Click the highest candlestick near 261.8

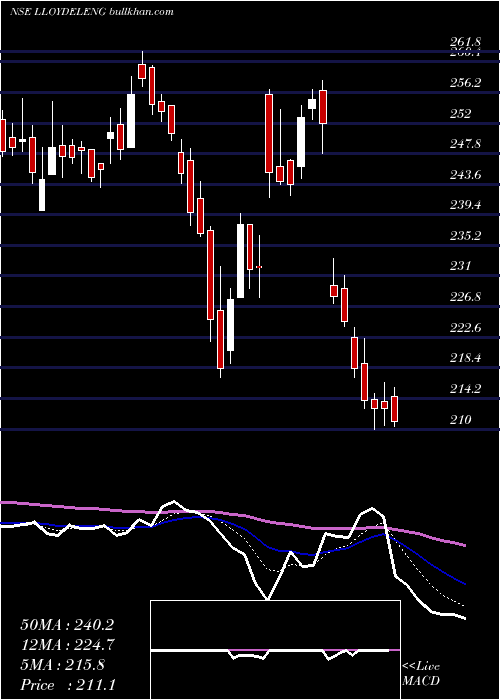(x=142, y=71)
